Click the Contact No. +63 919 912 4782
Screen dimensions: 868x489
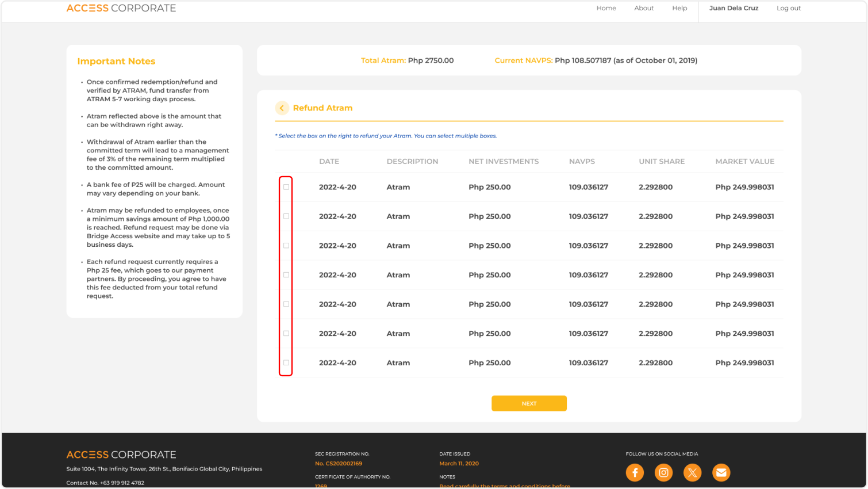tap(105, 483)
